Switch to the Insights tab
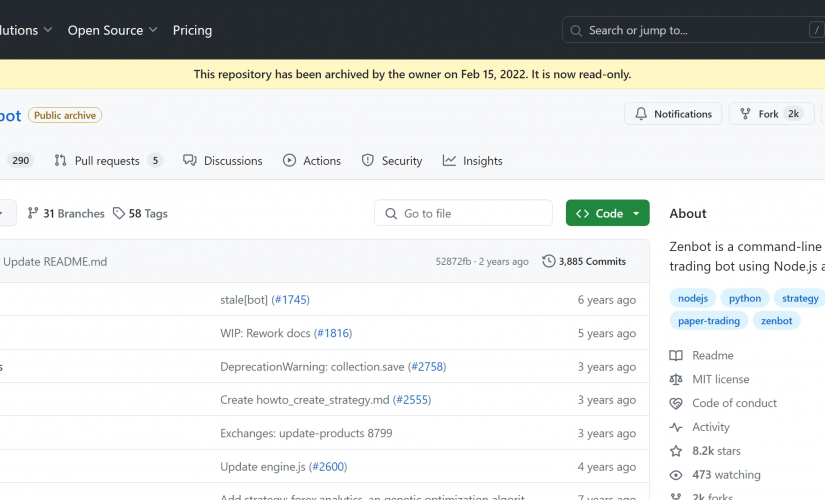Image resolution: width=825 pixels, height=500 pixels. (x=472, y=161)
